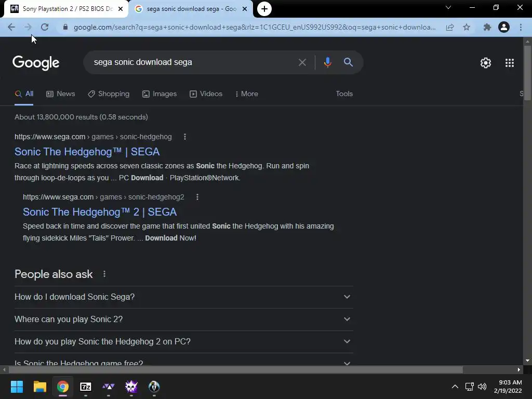The image size is (532, 399).
Task: Open a new browser tab
Action: [x=264, y=9]
